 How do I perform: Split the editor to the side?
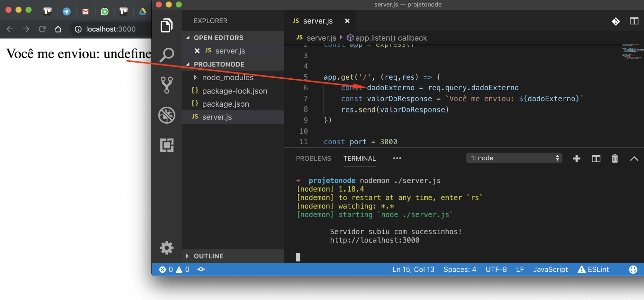coord(634,21)
